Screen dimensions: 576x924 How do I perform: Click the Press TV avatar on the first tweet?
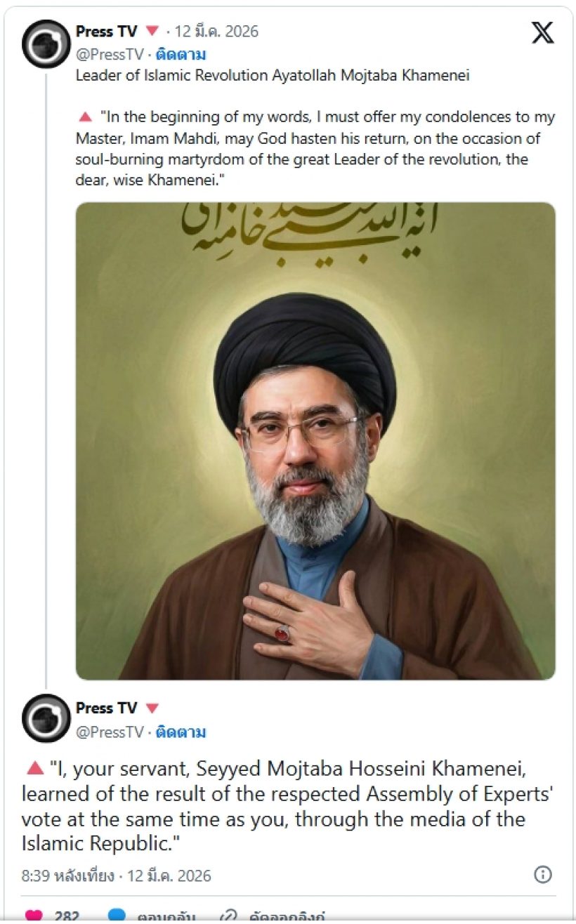pyautogui.click(x=46, y=44)
